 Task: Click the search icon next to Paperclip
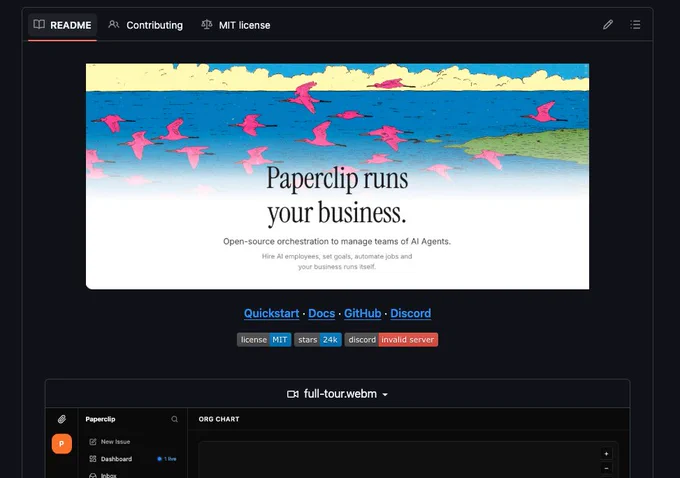coord(174,419)
